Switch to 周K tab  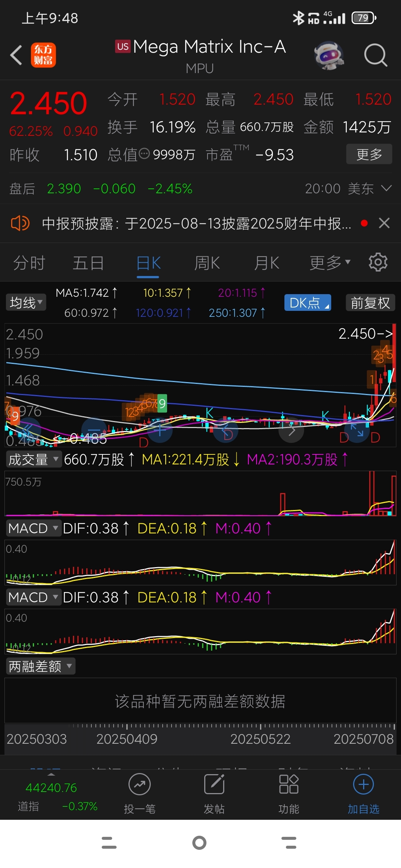[207, 263]
